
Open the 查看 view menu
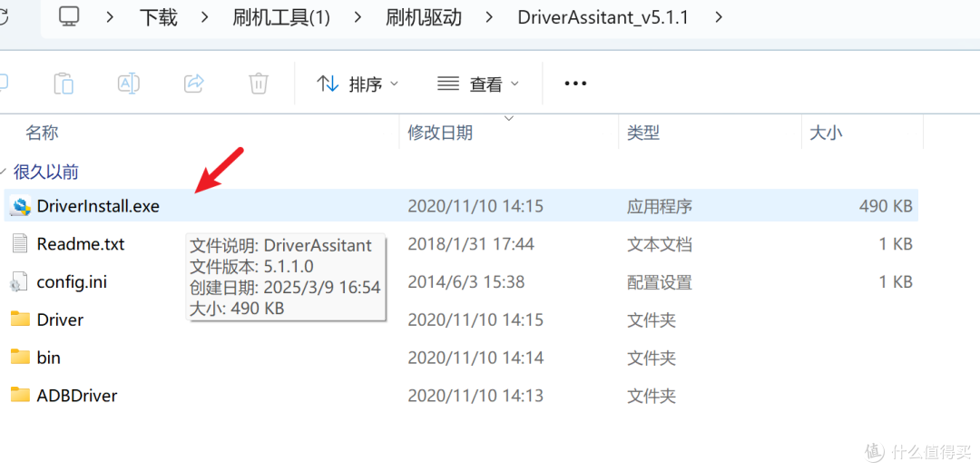(x=478, y=84)
